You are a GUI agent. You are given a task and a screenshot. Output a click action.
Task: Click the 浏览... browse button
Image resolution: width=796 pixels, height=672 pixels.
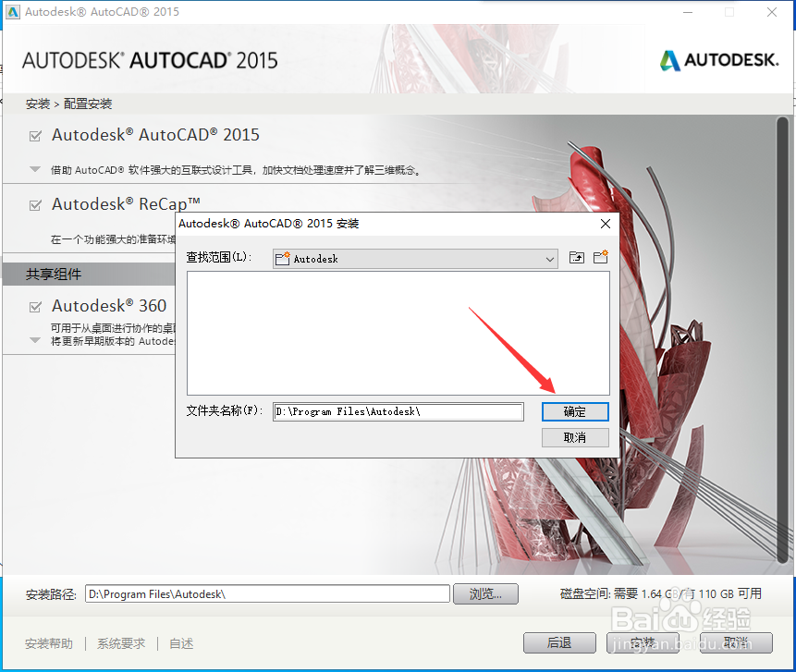coord(485,593)
